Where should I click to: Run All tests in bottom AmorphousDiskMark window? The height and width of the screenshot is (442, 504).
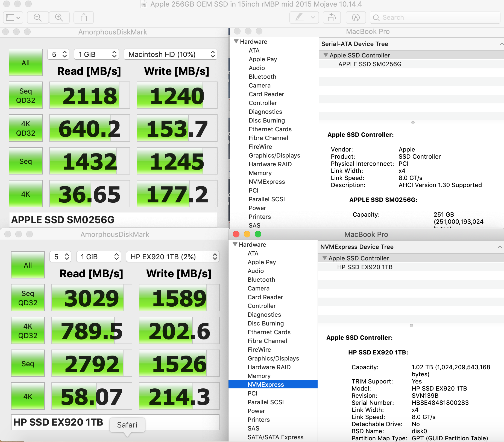(x=28, y=265)
